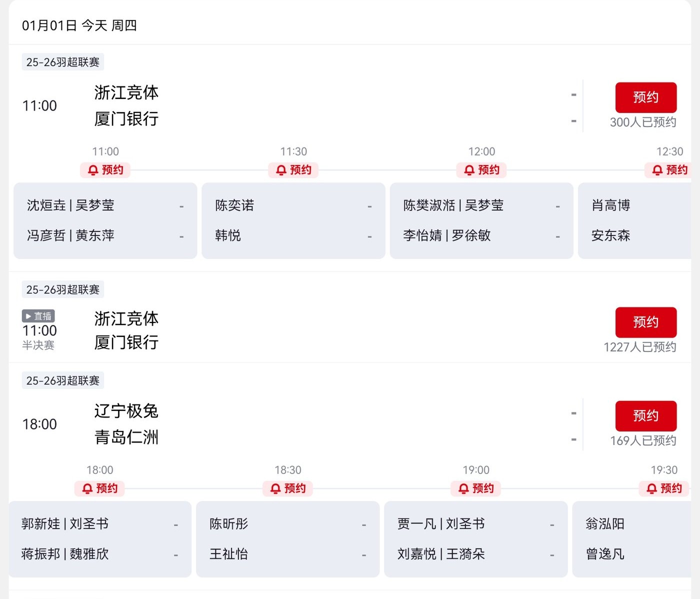Tap the 11:00 bell reminder badge
This screenshot has height=599, width=700.
105,170
